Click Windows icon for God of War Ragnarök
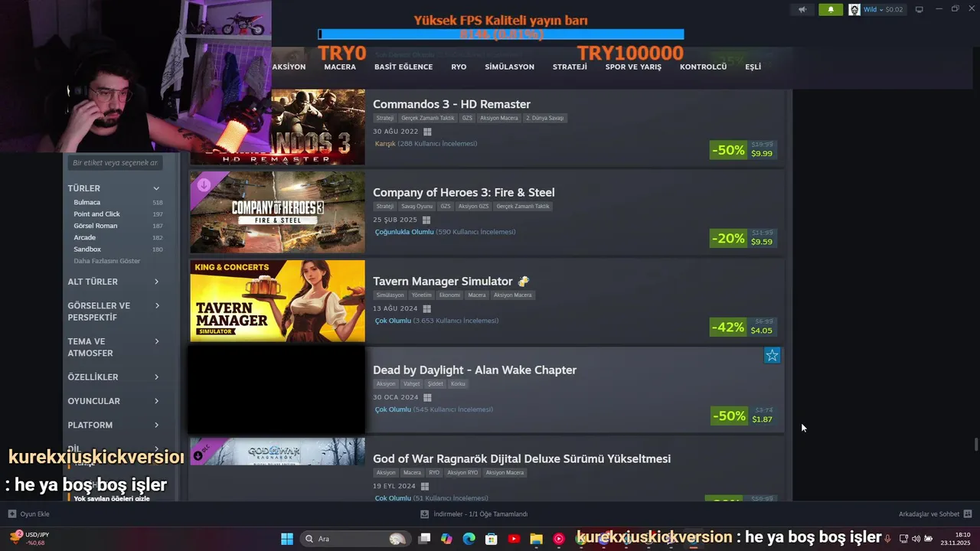The width and height of the screenshot is (980, 551). 425,487
